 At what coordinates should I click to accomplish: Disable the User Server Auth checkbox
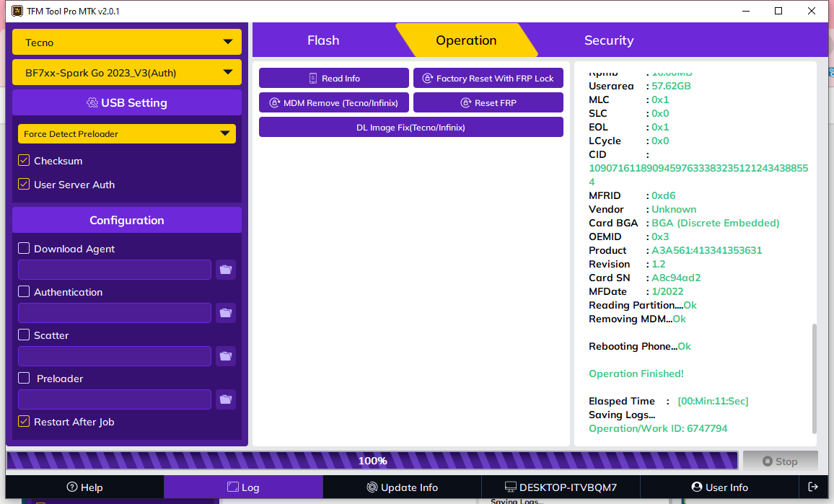(x=24, y=184)
